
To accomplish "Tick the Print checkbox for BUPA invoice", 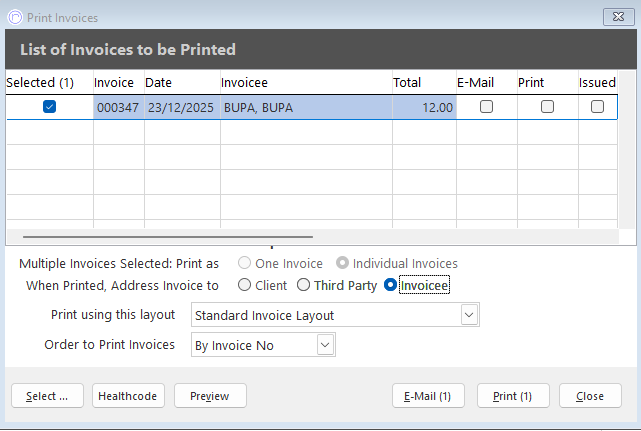I will coord(547,107).
